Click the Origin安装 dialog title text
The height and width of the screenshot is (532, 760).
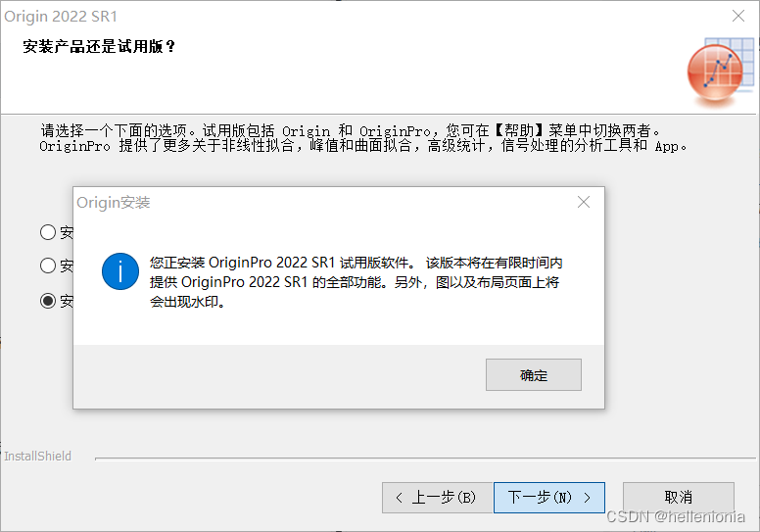click(114, 202)
